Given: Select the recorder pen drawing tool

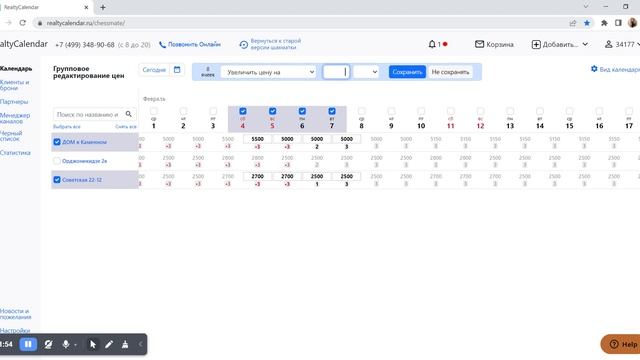Looking at the screenshot, I should [x=109, y=344].
